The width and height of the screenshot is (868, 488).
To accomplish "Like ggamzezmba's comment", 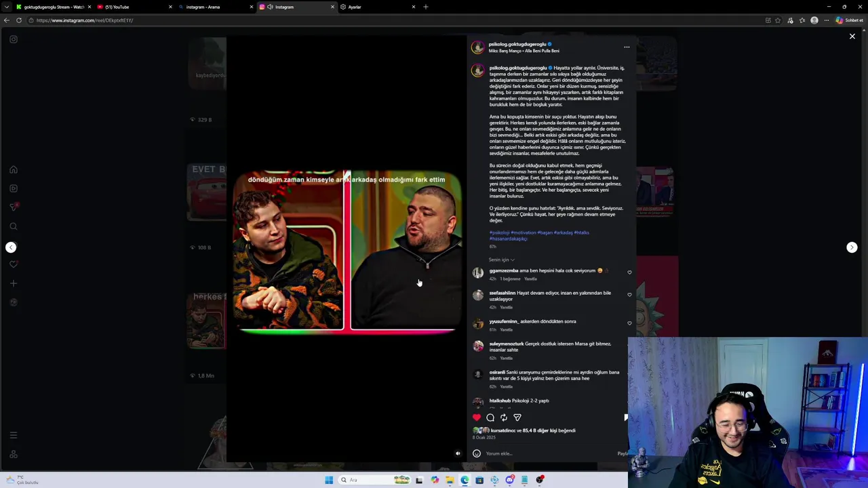I will (629, 272).
